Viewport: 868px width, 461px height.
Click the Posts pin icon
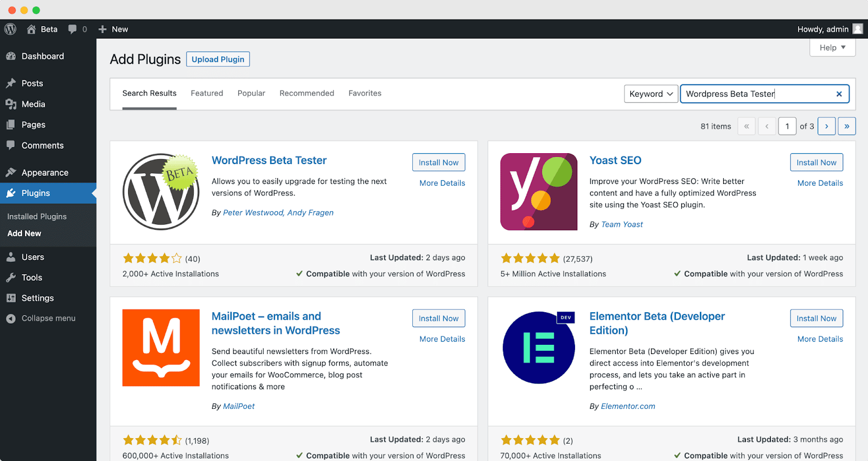click(11, 84)
